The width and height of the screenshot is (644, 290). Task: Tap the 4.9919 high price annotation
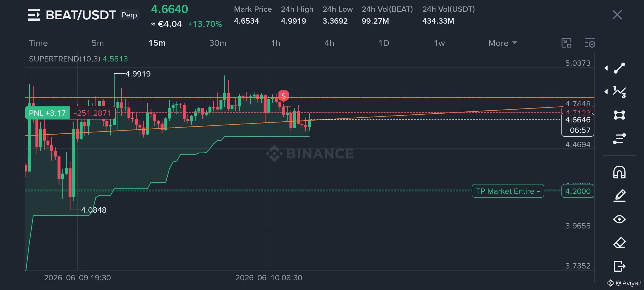(x=138, y=74)
